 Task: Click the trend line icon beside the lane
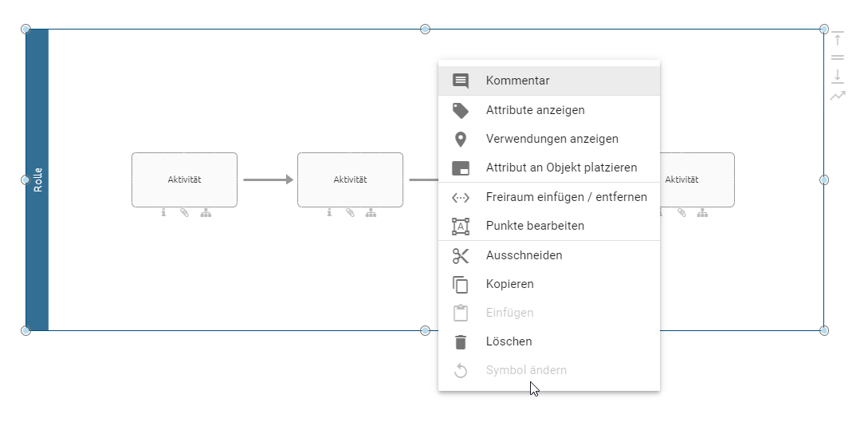click(837, 96)
